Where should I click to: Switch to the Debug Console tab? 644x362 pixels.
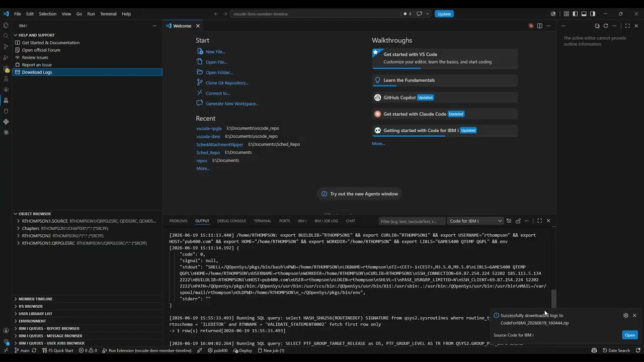(231, 221)
